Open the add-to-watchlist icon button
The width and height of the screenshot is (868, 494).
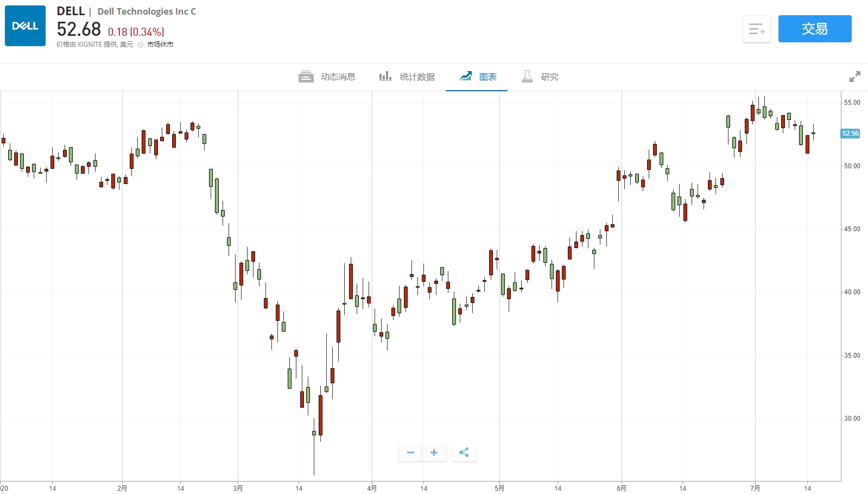756,29
